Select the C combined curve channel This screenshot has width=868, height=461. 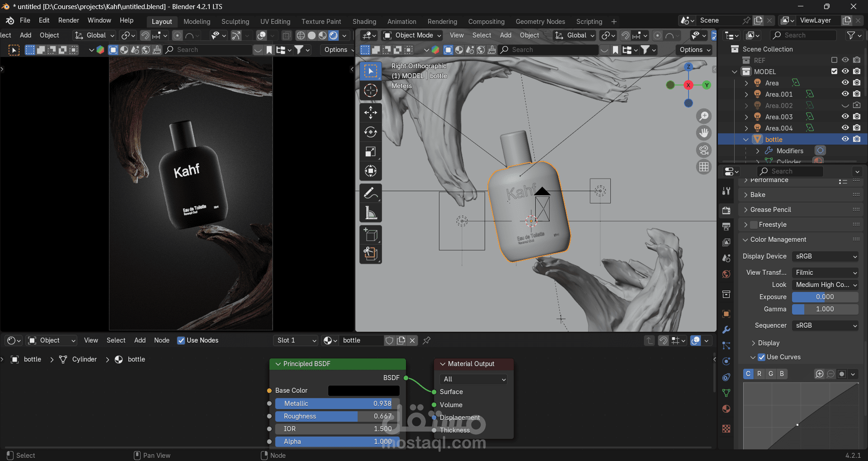click(748, 374)
